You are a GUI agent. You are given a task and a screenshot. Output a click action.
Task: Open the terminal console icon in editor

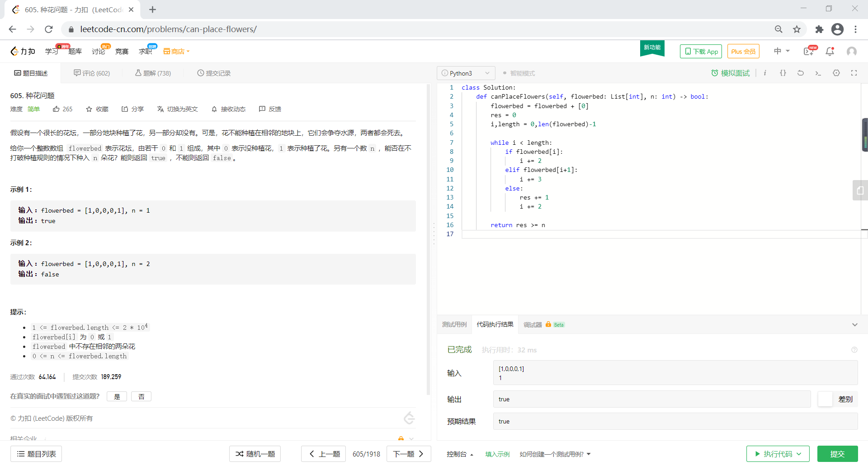pos(818,73)
